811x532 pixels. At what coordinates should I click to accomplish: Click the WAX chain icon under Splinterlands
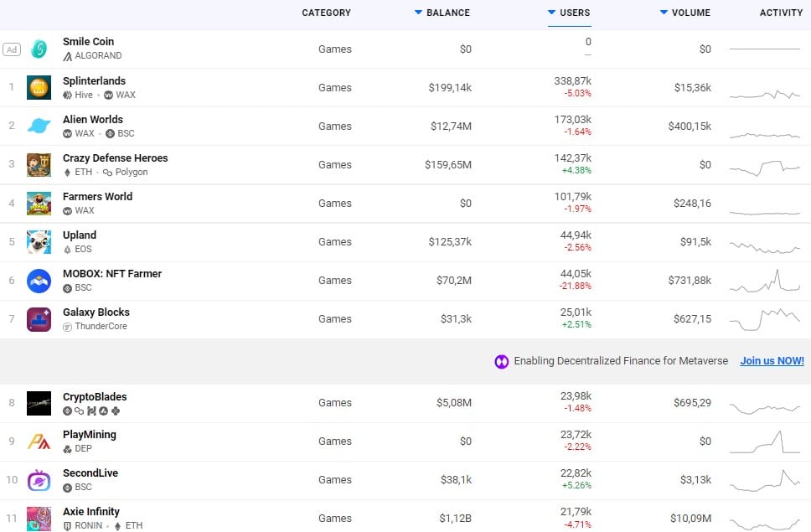pyautogui.click(x=108, y=96)
